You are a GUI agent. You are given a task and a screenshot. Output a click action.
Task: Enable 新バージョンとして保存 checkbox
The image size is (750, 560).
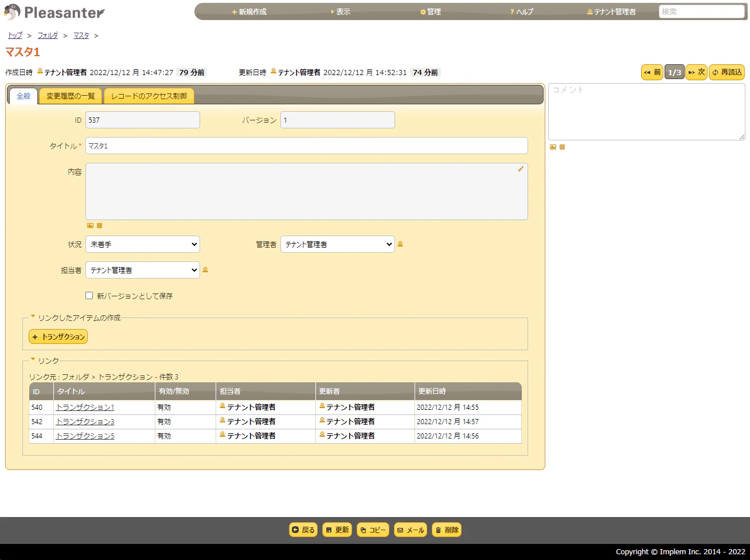89,296
